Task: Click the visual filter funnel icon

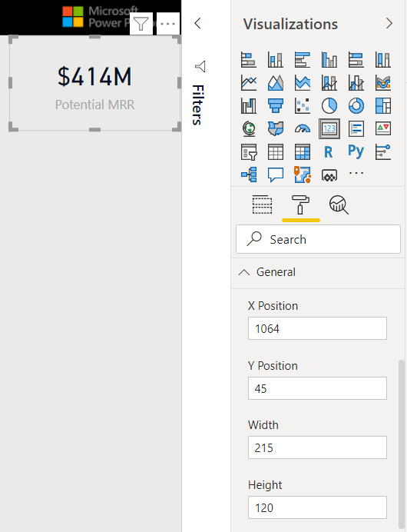Action: tap(141, 24)
